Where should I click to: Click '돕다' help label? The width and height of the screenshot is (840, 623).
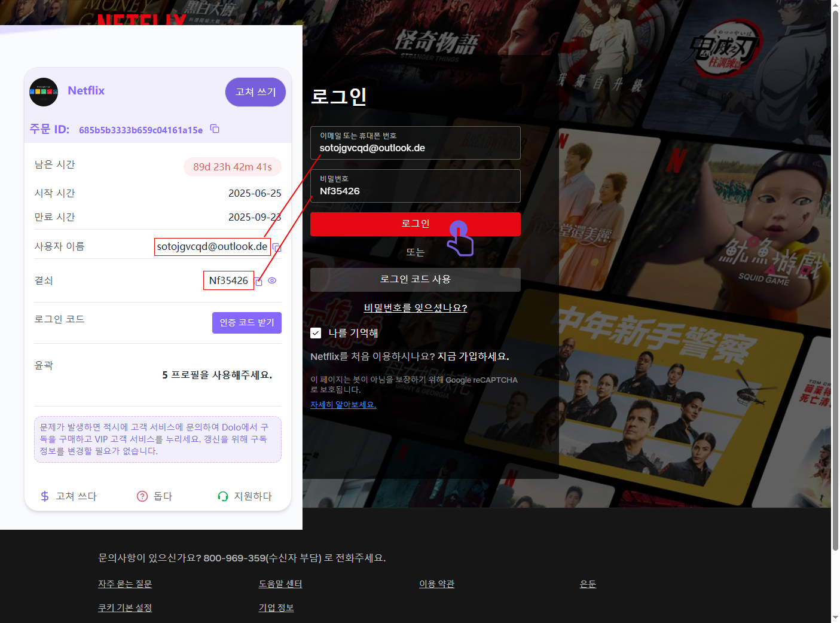[x=163, y=496]
